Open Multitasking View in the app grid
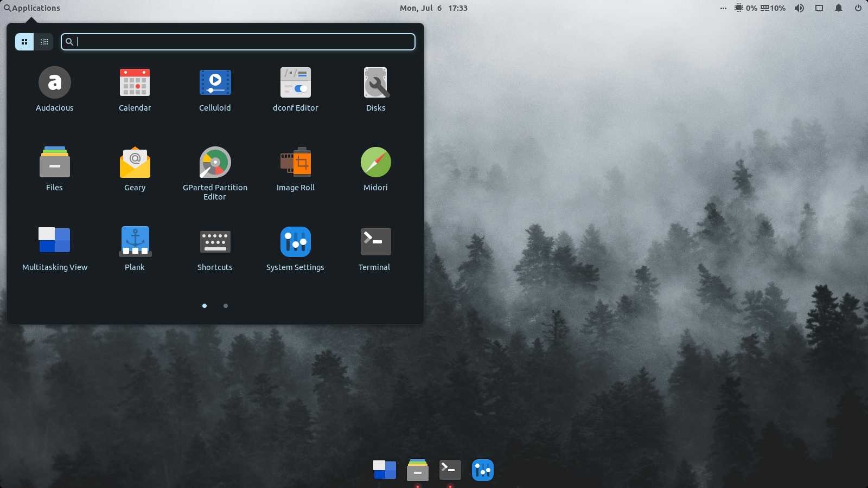The image size is (868, 488). (x=54, y=240)
